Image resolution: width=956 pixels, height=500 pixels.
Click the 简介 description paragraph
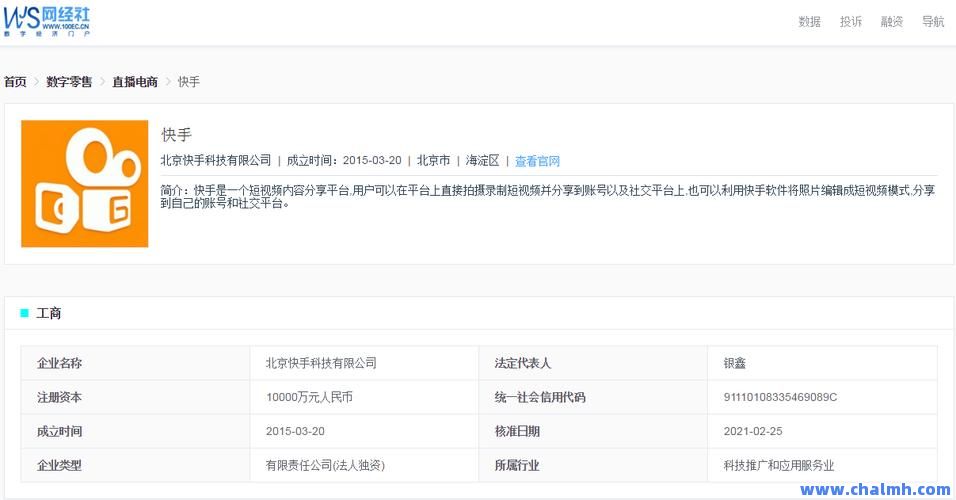(x=548, y=196)
